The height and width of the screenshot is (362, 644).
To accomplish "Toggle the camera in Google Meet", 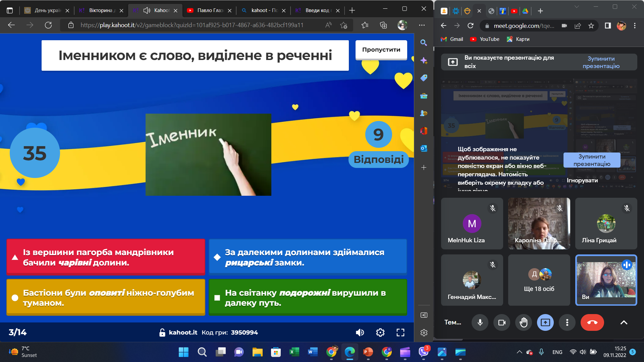I will tap(502, 322).
